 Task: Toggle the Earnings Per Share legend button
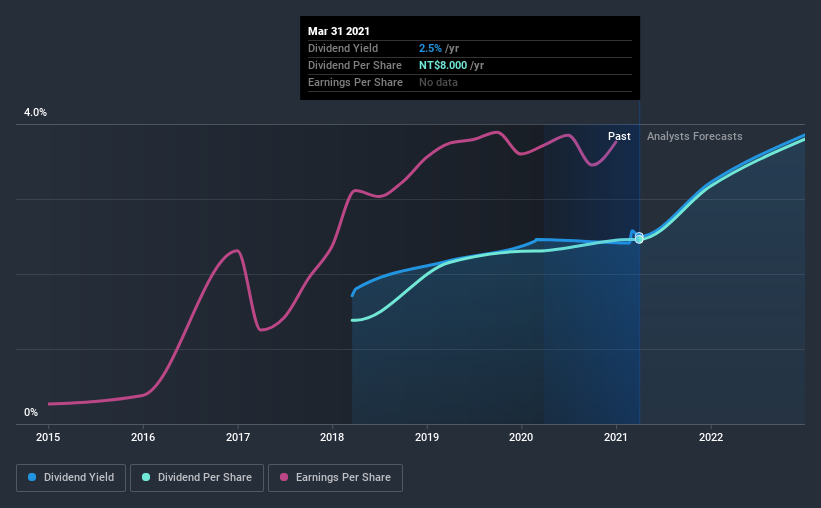tap(335, 478)
